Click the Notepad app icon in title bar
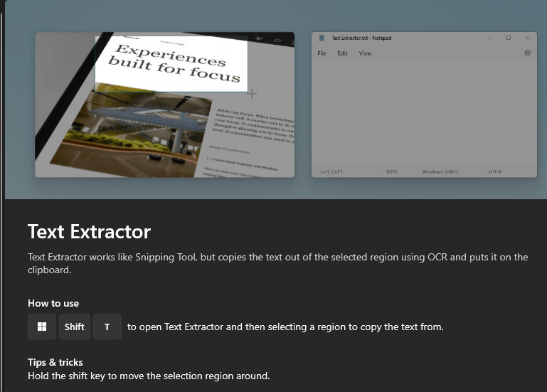The height and width of the screenshot is (392, 547). tap(322, 38)
